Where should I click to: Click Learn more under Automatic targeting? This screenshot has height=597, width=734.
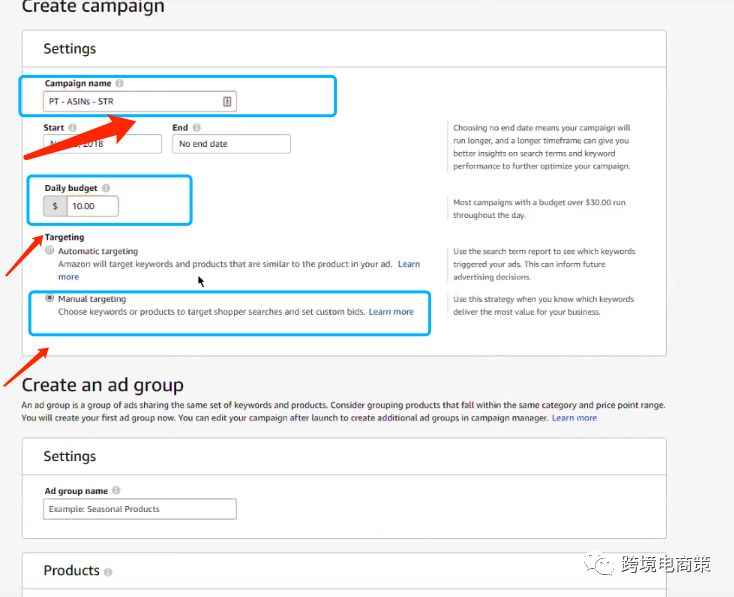click(x=68, y=277)
